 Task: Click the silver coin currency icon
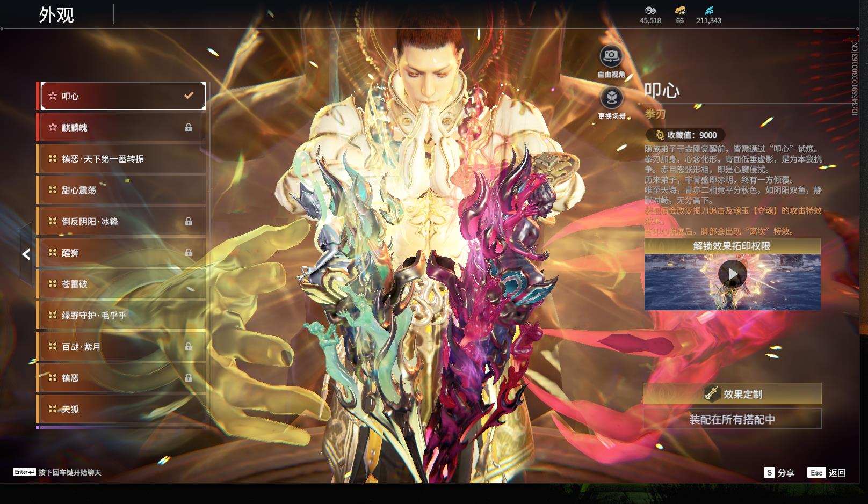[650, 10]
